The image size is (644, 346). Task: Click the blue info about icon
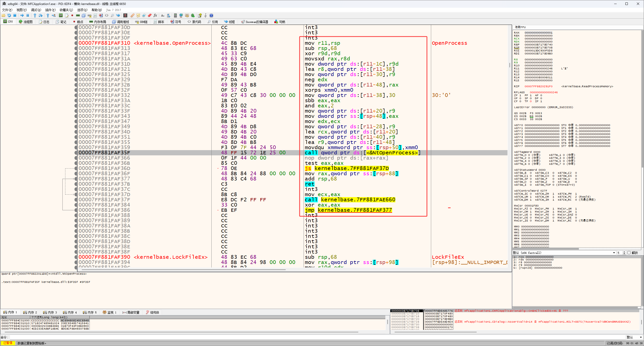click(x=211, y=15)
